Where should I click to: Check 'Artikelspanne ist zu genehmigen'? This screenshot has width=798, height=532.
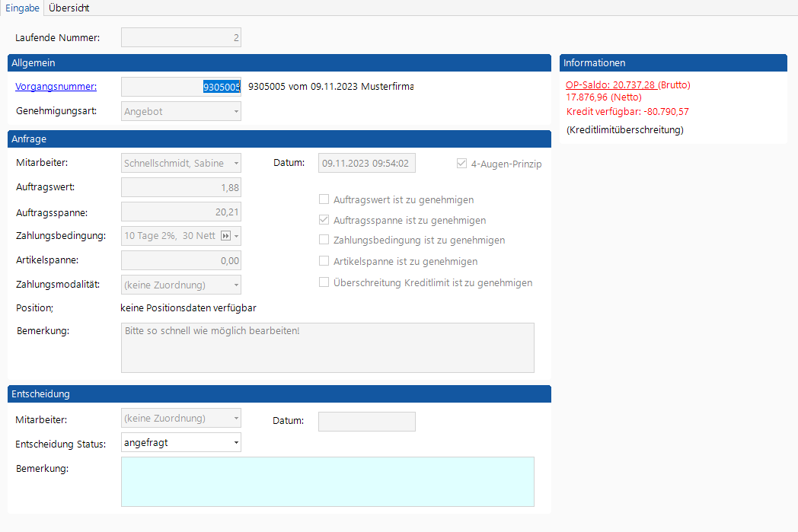[324, 262]
